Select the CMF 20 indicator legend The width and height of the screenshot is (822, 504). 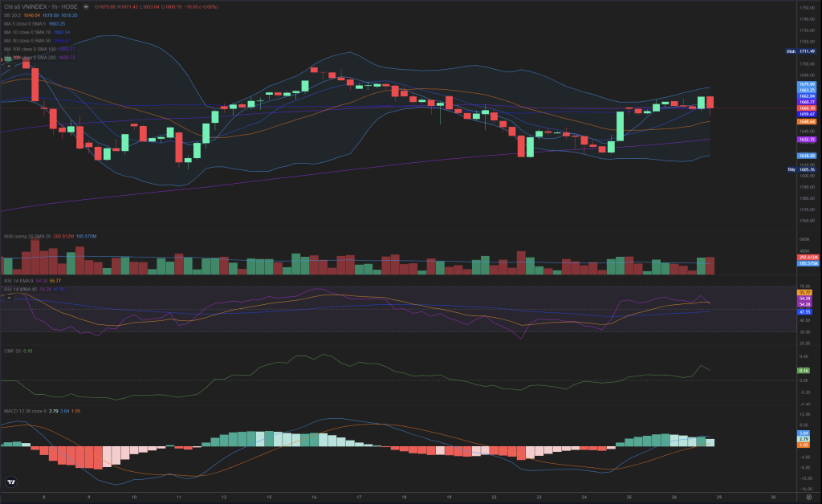[x=12, y=351]
